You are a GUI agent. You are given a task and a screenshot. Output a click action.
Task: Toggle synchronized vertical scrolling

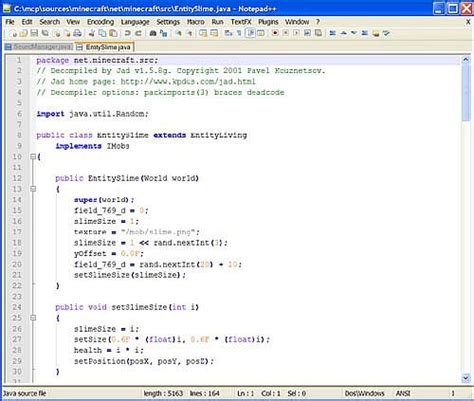(203, 33)
